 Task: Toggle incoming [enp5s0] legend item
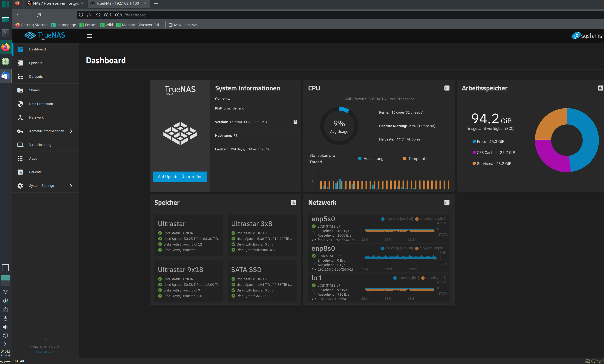point(397,219)
